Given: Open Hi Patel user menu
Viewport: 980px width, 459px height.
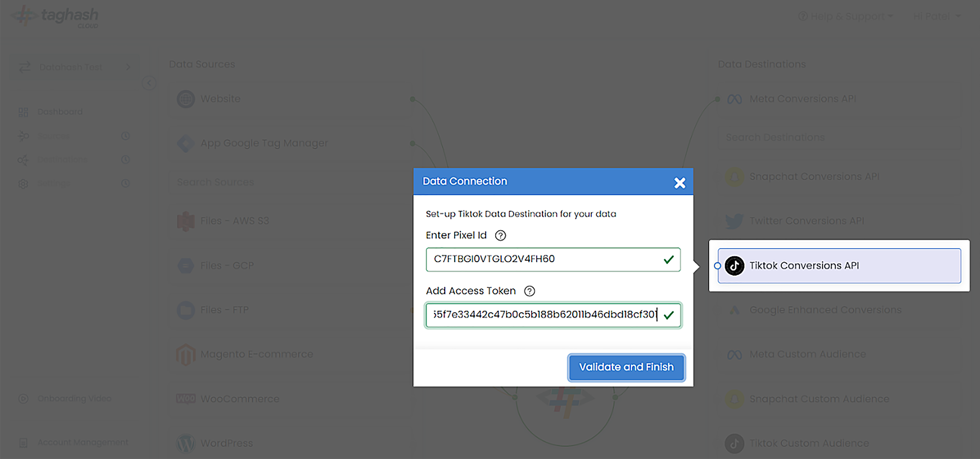Looking at the screenshot, I should tap(937, 16).
